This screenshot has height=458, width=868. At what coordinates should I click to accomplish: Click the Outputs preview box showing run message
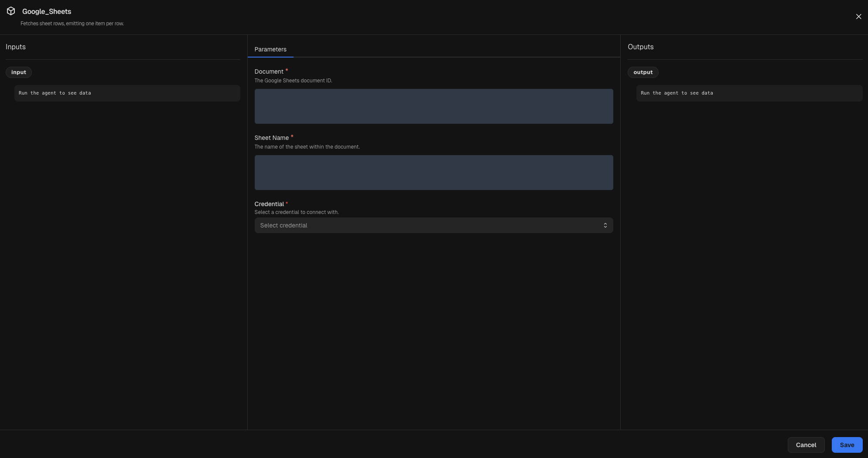pyautogui.click(x=748, y=93)
